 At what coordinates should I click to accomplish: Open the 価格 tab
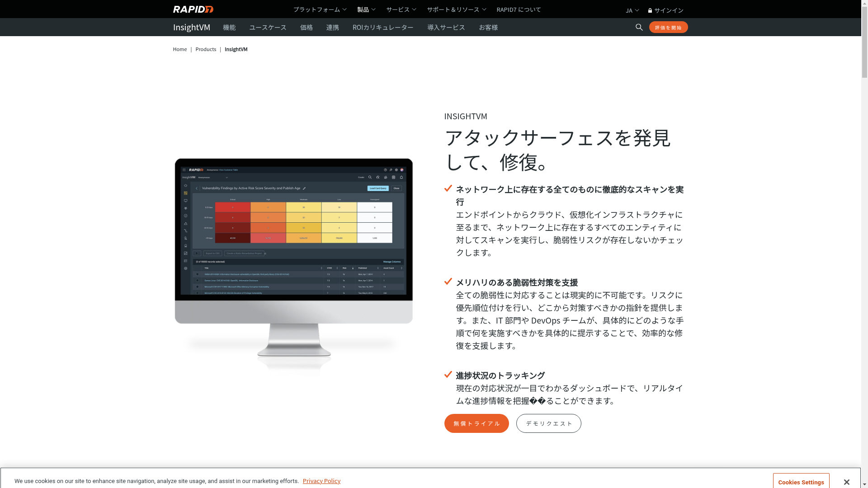tap(307, 27)
